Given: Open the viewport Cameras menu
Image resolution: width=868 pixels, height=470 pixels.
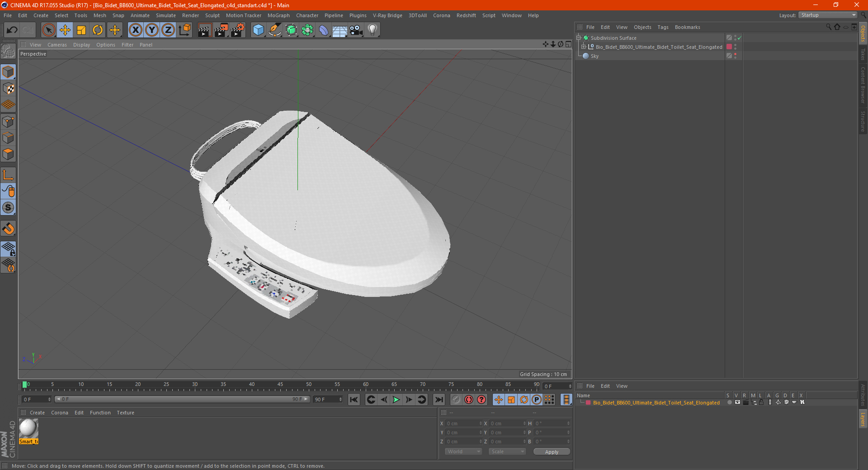Looking at the screenshot, I should coord(57,45).
